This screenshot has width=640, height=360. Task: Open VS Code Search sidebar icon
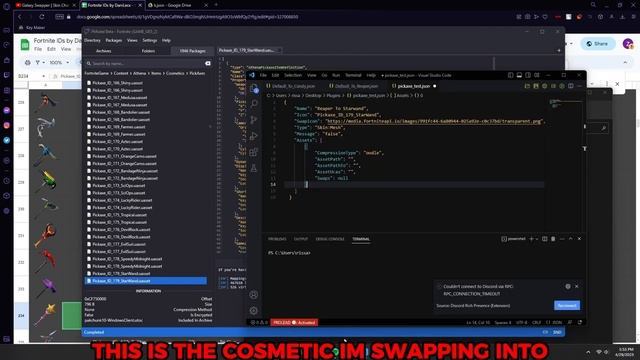[x=253, y=104]
